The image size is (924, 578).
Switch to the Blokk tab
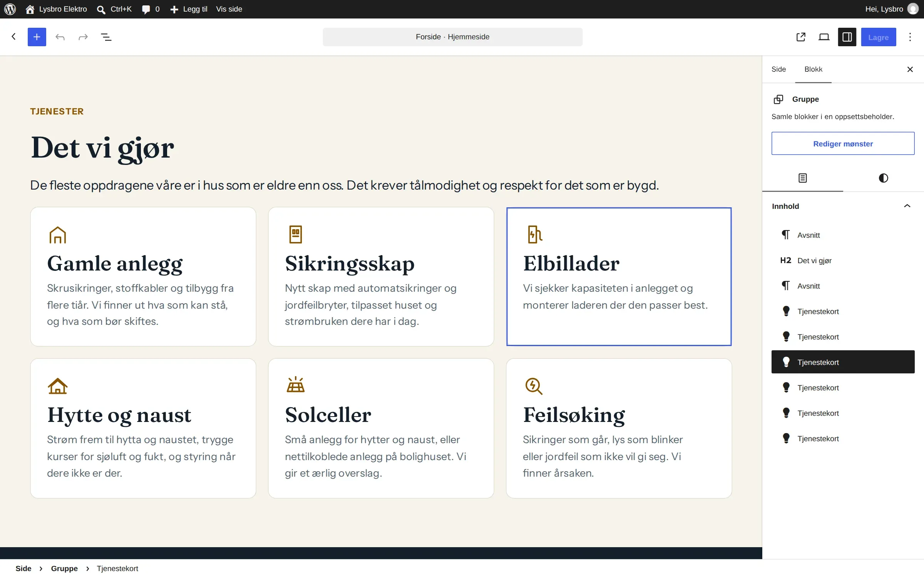point(813,69)
